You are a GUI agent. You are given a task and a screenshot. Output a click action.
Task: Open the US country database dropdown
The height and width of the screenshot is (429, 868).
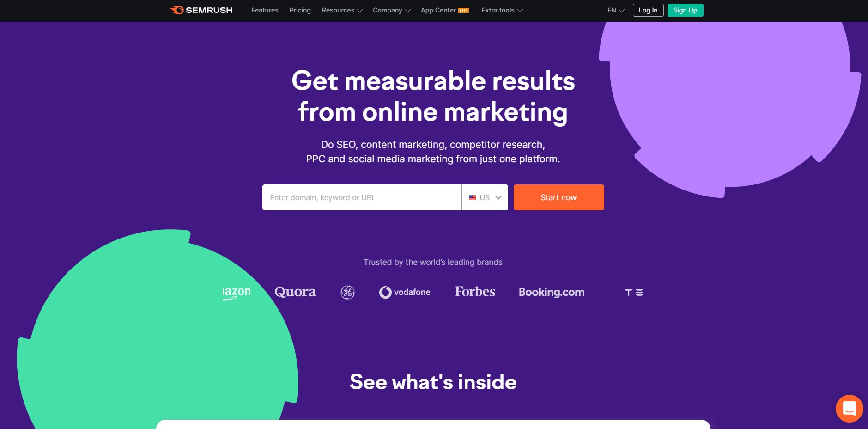tap(485, 197)
